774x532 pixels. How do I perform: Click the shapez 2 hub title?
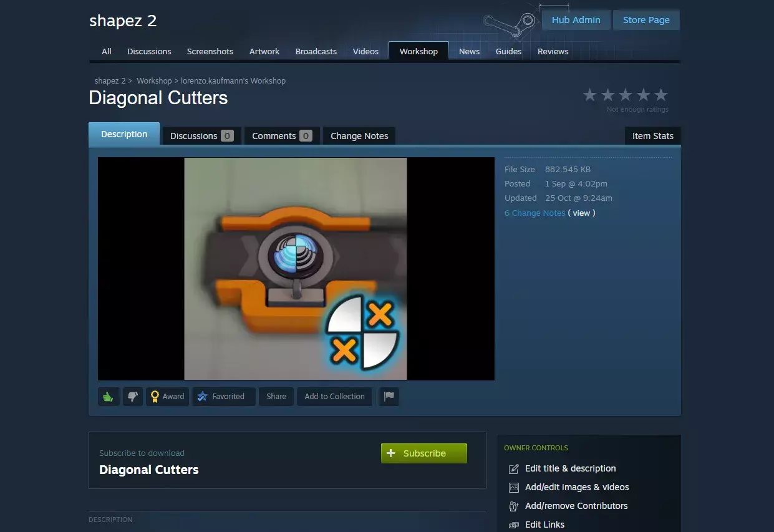point(123,21)
